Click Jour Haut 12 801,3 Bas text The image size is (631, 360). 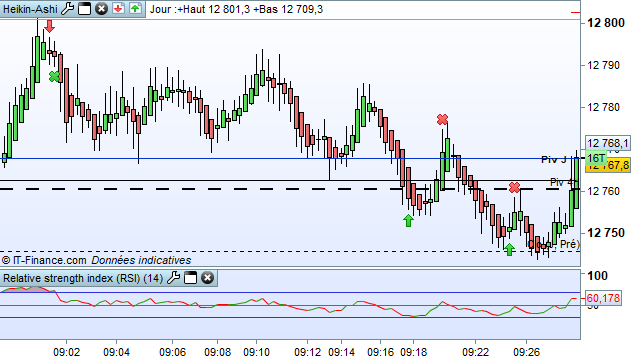tap(236, 9)
